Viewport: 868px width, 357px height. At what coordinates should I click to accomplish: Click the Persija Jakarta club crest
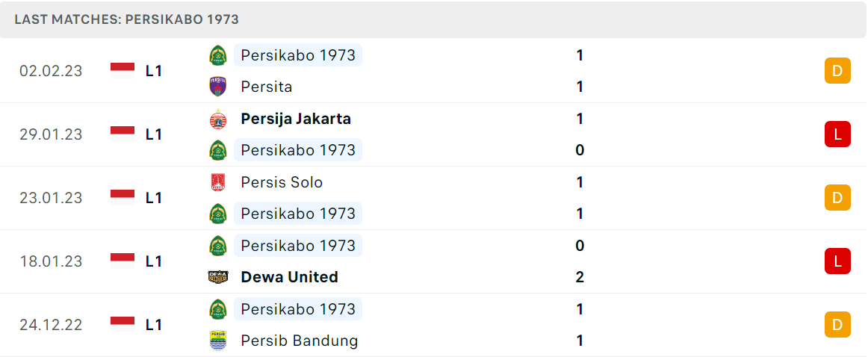pyautogui.click(x=217, y=119)
